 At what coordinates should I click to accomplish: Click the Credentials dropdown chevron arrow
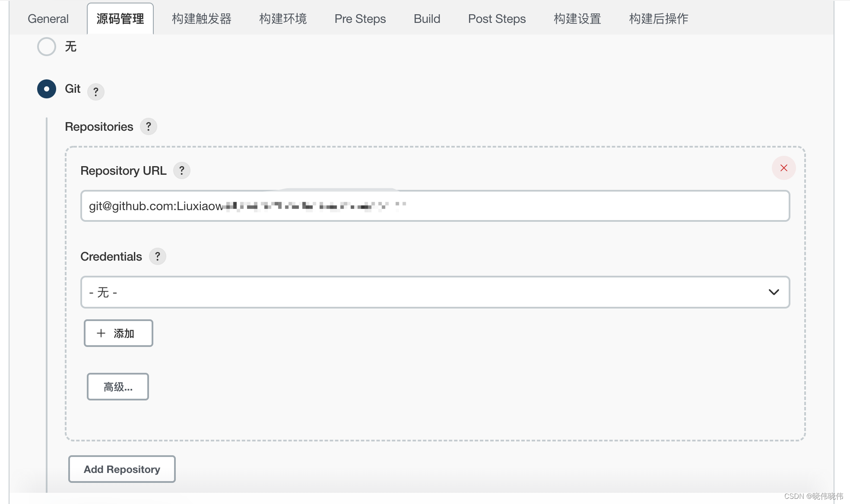774,292
